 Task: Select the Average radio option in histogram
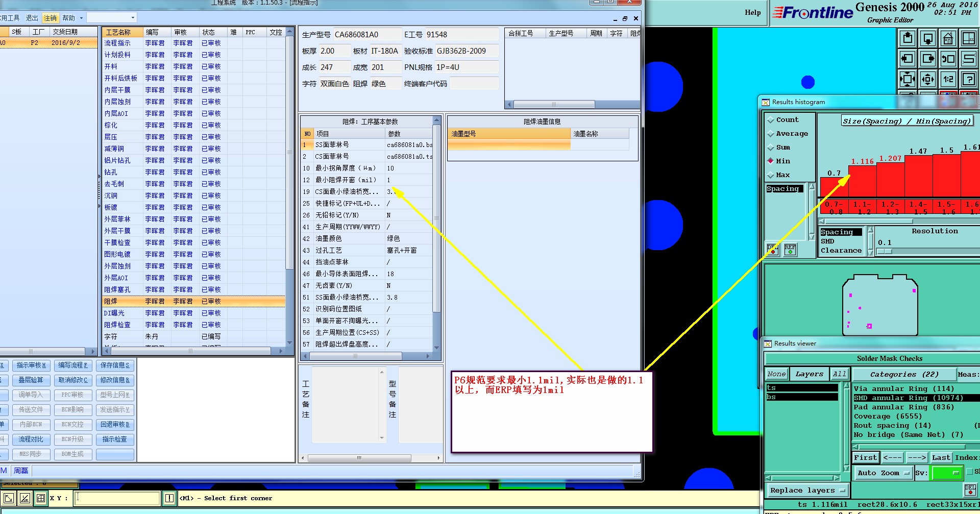click(771, 134)
